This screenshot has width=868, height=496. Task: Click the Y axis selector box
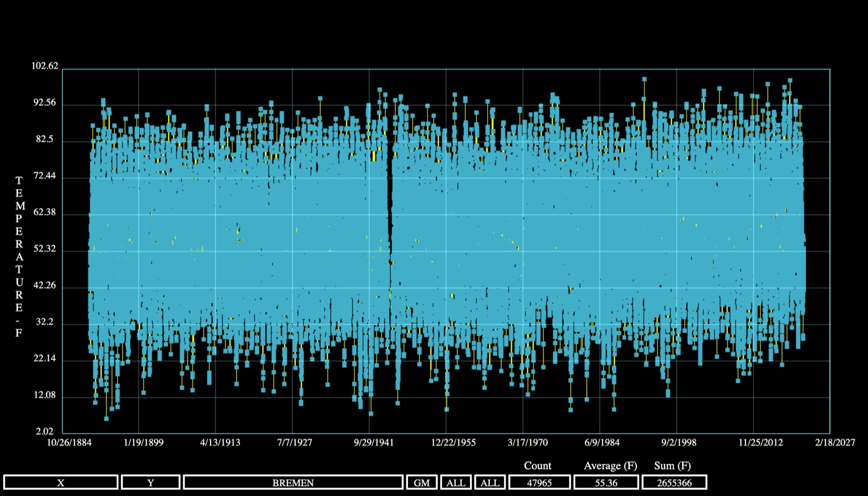(x=151, y=482)
